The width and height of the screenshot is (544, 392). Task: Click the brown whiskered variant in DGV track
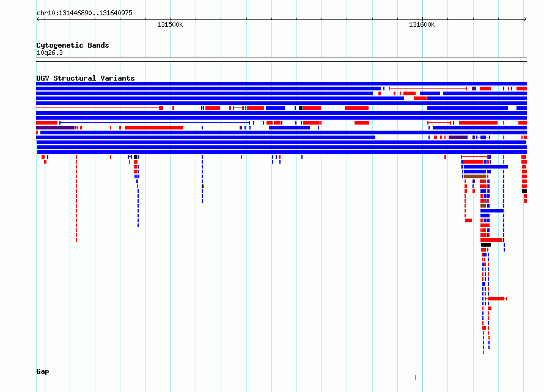(240, 108)
